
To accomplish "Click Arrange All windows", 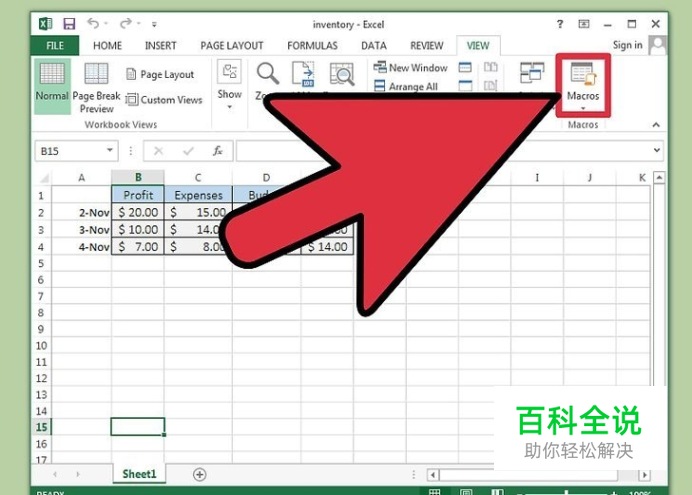I will (406, 86).
